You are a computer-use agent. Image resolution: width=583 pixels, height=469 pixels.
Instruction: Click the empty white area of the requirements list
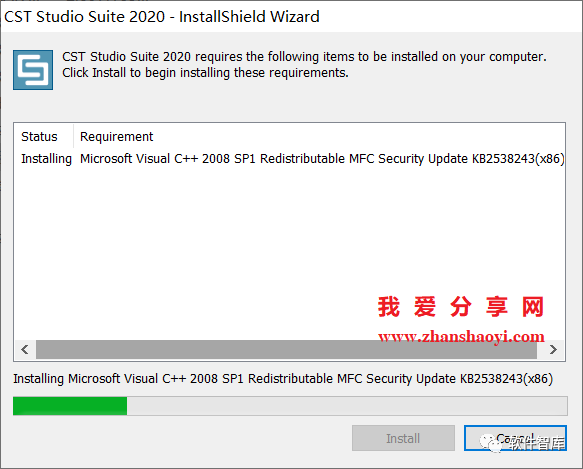[x=193, y=253]
